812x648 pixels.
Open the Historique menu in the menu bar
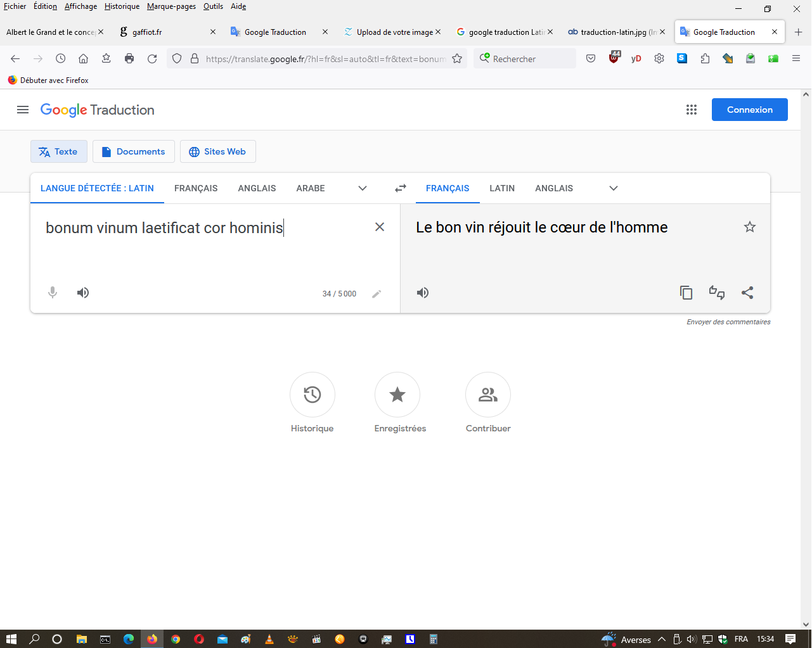tap(122, 6)
